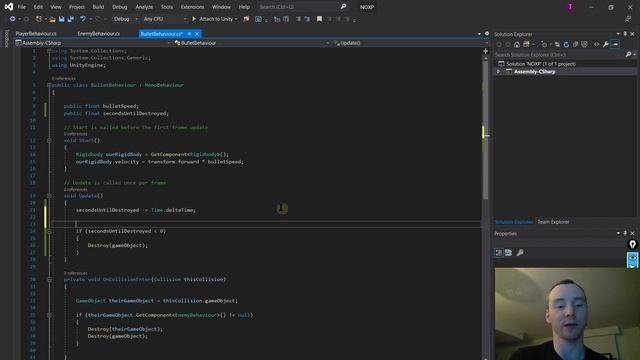The height and width of the screenshot is (360, 640).
Task: Open the Tools menu
Action: point(167,7)
